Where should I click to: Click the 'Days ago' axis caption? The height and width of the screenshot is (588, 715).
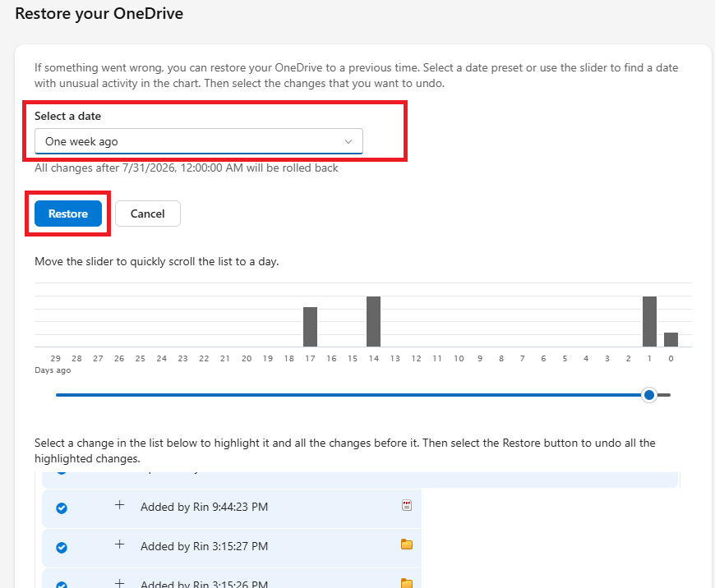click(x=53, y=370)
